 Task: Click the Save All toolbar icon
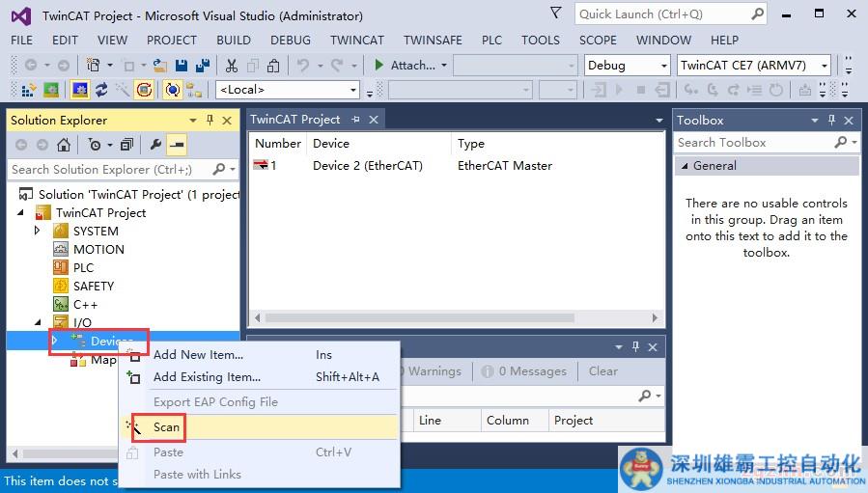pos(203,66)
